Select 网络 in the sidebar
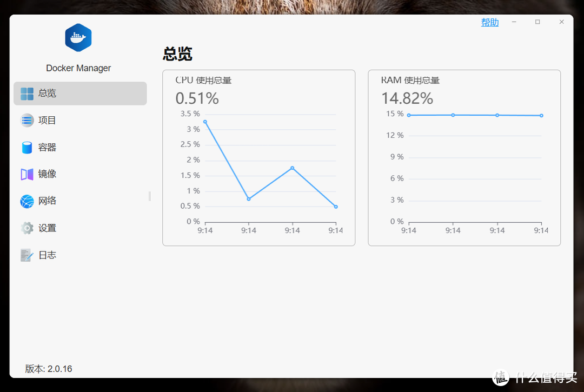Image resolution: width=584 pixels, height=392 pixels. coord(80,201)
